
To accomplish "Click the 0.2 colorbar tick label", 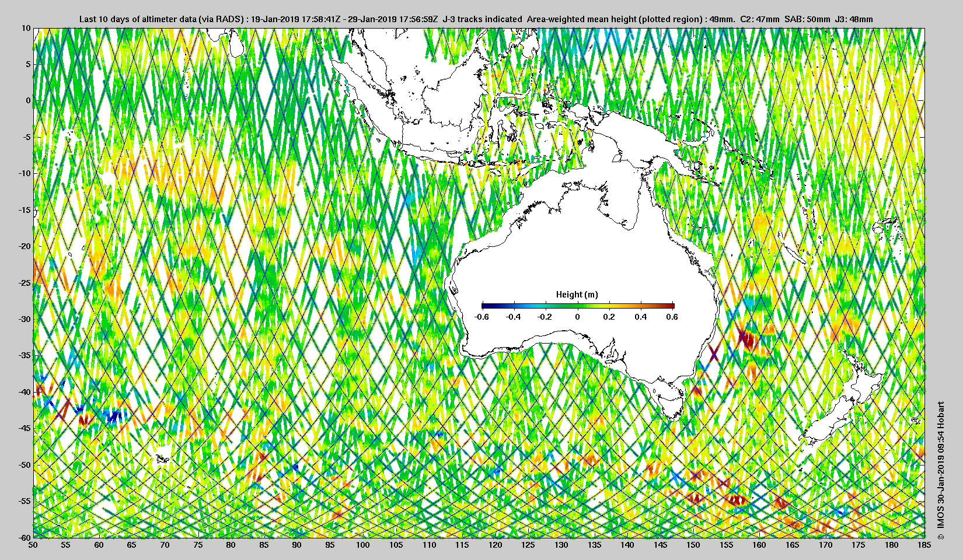I will 609,317.
